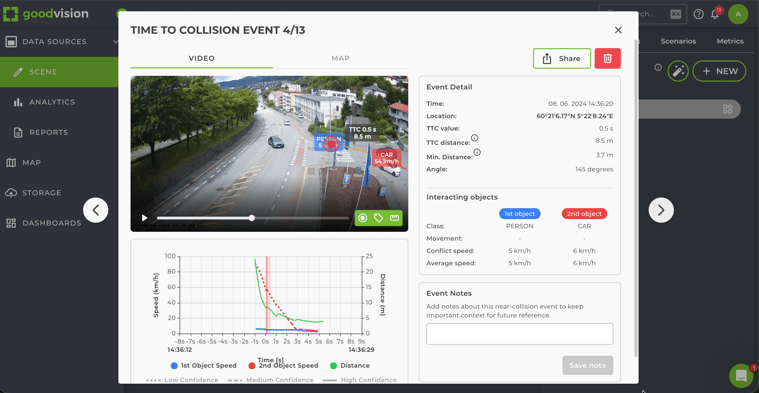This screenshot has width=759, height=393.
Task: Click the grid widgets icon in gray bar
Action: click(727, 109)
